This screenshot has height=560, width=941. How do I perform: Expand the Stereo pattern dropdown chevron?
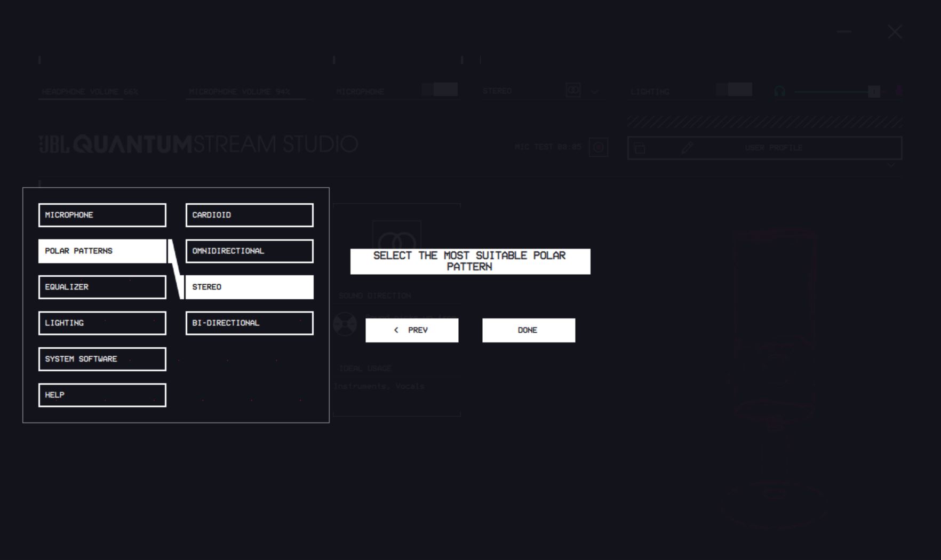(595, 92)
